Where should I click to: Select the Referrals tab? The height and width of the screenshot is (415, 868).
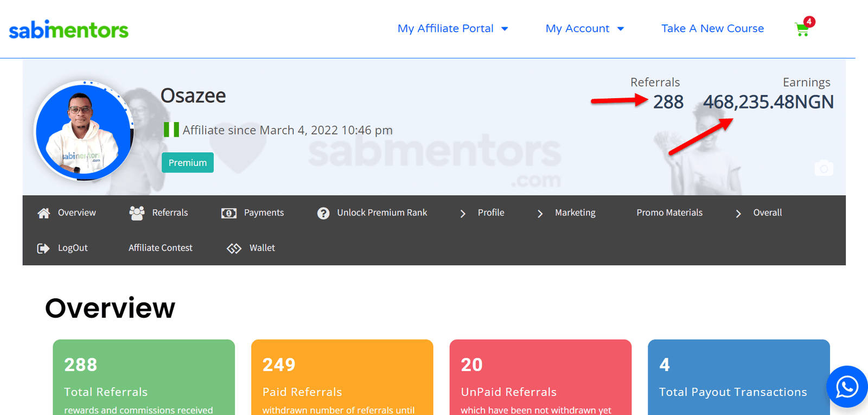click(x=170, y=213)
